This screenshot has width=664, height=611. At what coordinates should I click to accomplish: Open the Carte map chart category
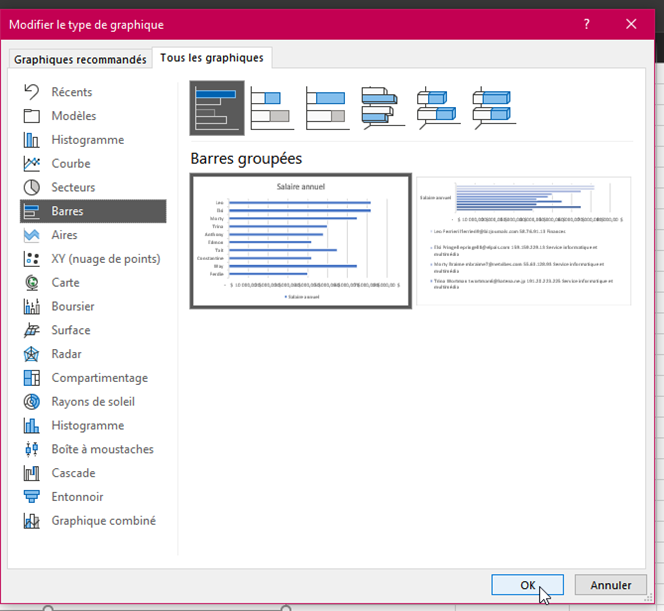coord(66,283)
